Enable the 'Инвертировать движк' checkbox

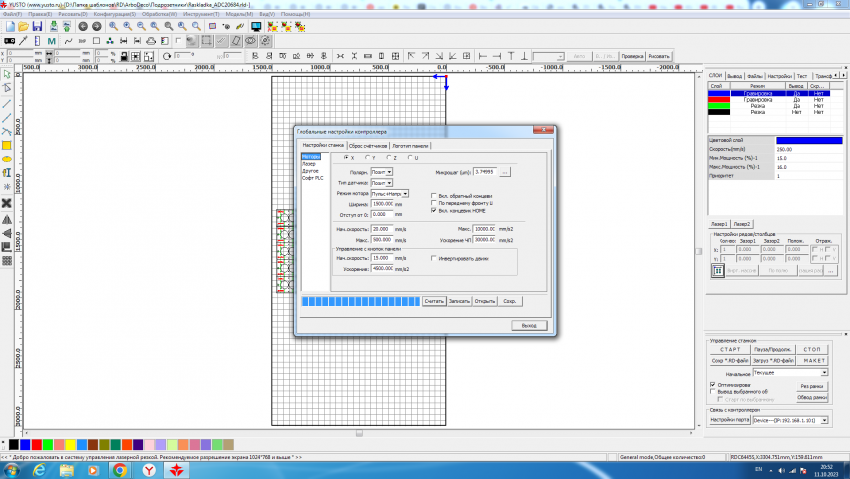point(433,258)
